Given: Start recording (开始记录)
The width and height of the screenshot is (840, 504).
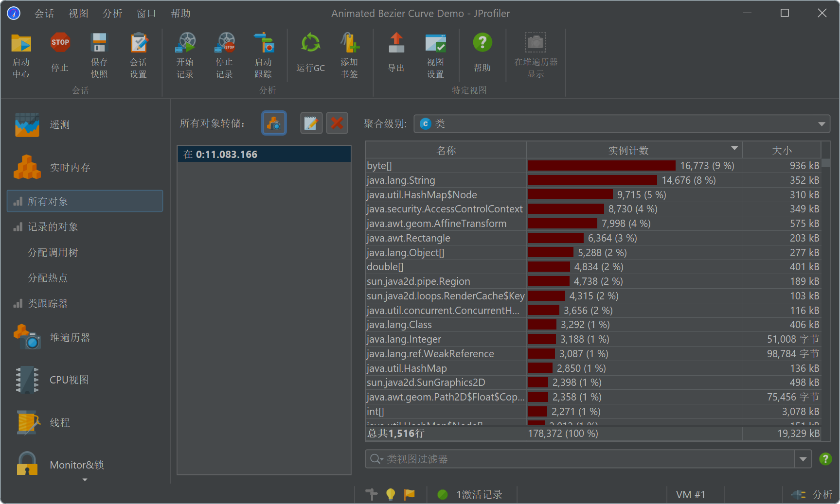Looking at the screenshot, I should tap(185, 55).
